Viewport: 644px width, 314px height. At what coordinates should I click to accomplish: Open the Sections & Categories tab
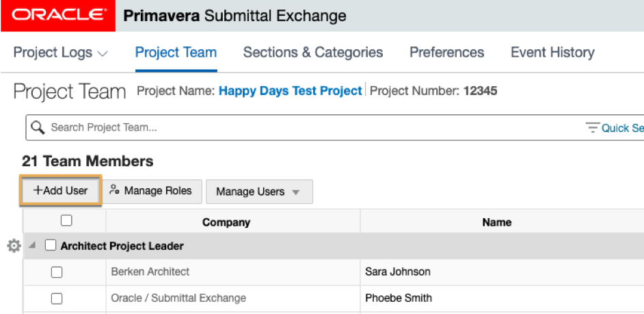pyautogui.click(x=313, y=53)
